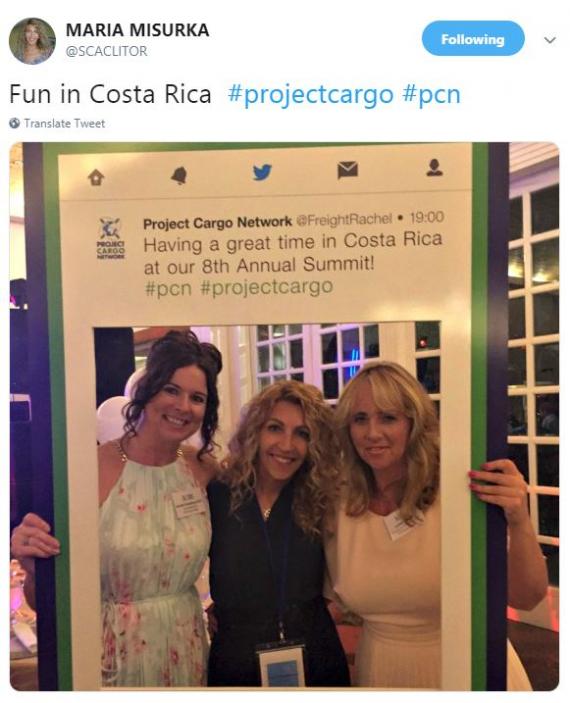
Task: Click the MARIA MISURKA display name
Action: [x=137, y=30]
